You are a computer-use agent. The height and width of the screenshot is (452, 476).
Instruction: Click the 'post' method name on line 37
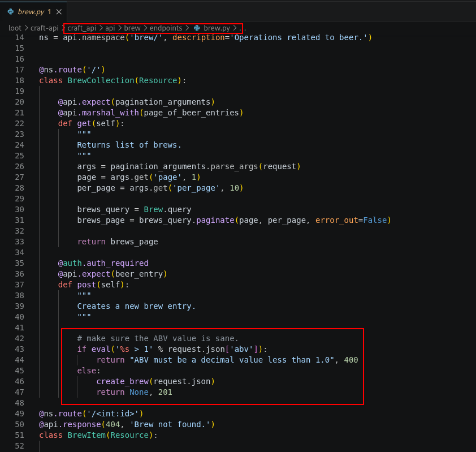click(x=86, y=285)
